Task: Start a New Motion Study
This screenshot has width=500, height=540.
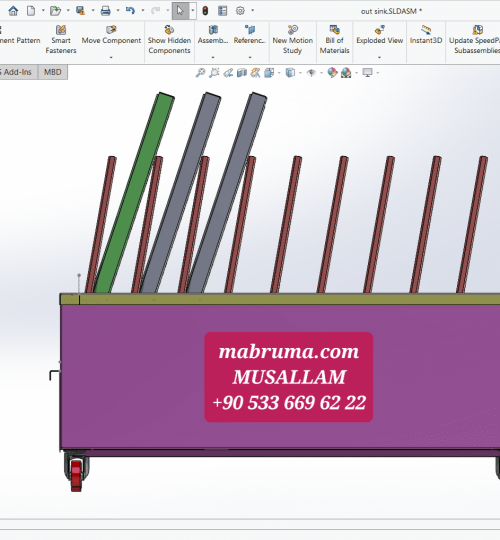Action: tap(292, 39)
